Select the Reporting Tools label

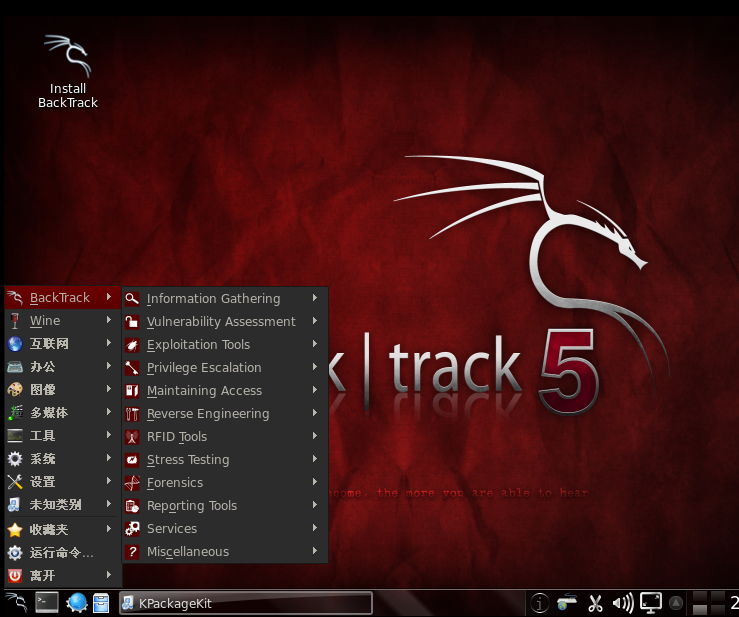click(x=192, y=506)
